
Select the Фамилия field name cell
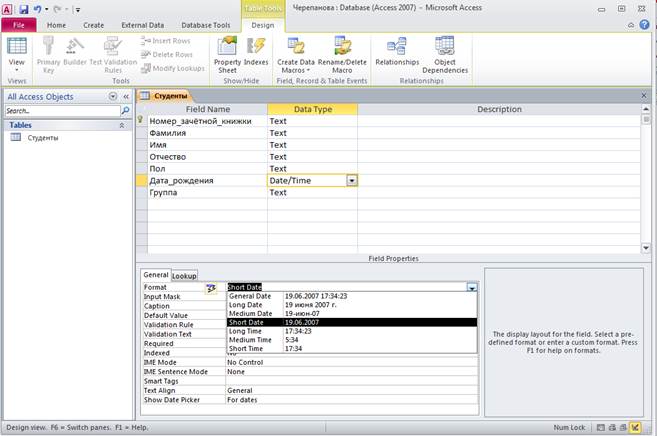[207, 133]
